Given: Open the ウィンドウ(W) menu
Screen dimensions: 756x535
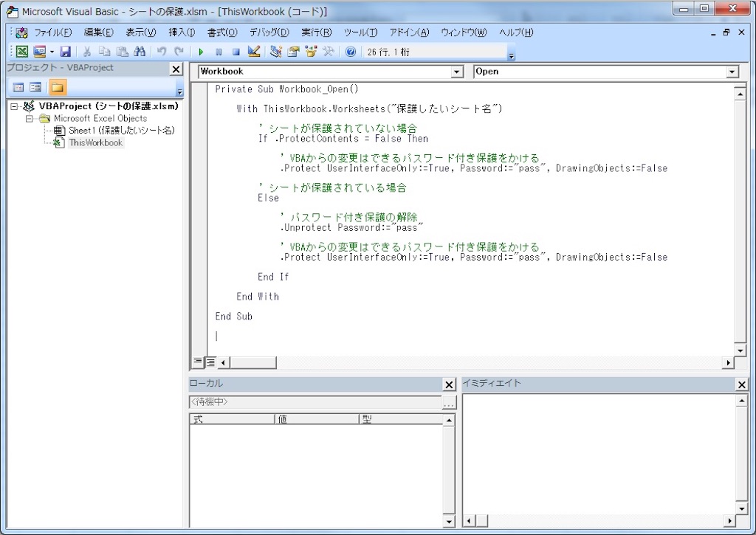Looking at the screenshot, I should click(464, 32).
